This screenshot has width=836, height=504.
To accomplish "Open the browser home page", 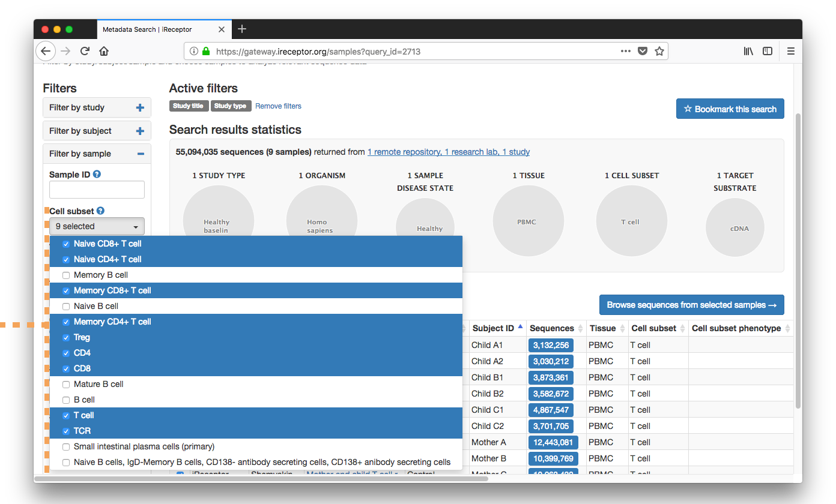I will coord(104,51).
